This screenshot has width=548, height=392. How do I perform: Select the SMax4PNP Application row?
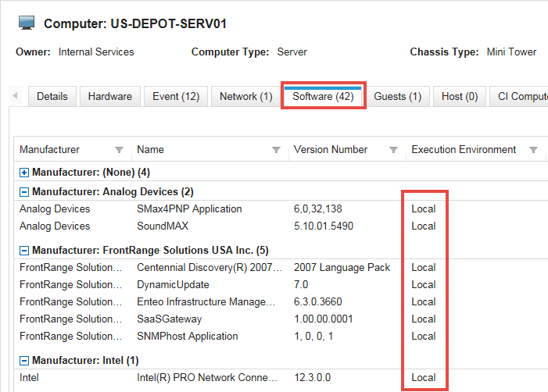[x=280, y=208]
